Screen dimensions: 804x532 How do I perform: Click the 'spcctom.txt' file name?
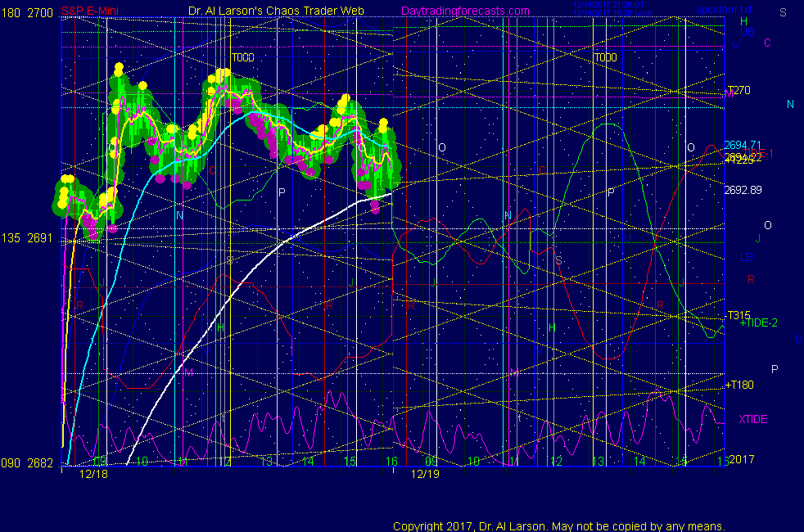pos(724,9)
